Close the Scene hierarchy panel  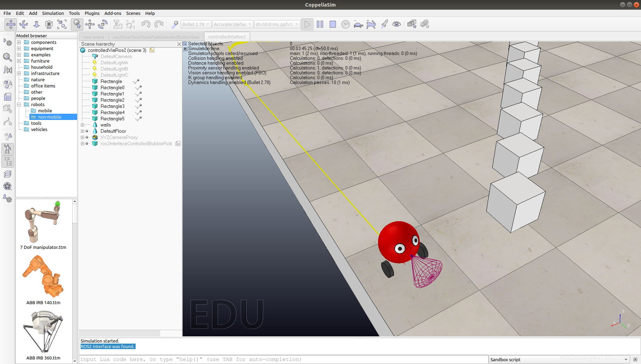pyautogui.click(x=179, y=44)
